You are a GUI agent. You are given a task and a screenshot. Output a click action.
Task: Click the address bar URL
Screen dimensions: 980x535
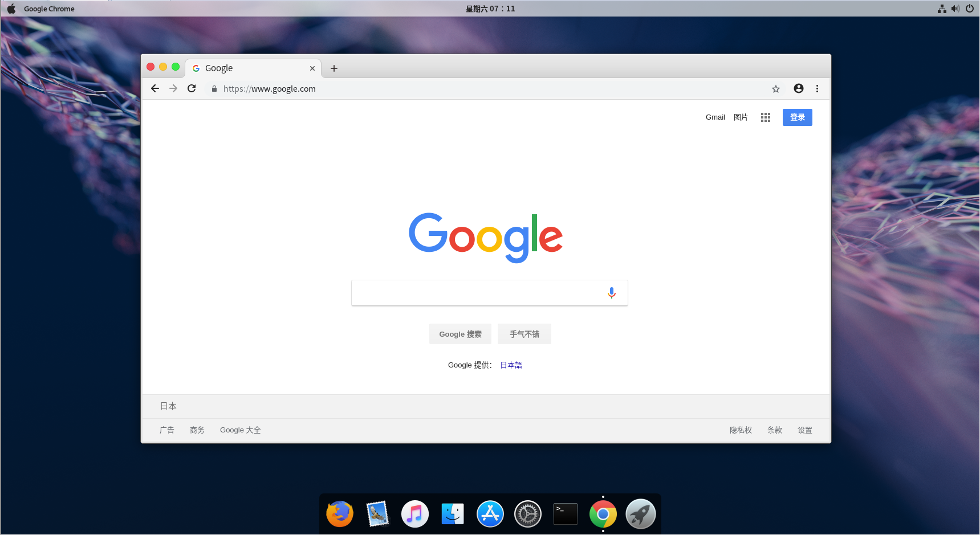269,89
